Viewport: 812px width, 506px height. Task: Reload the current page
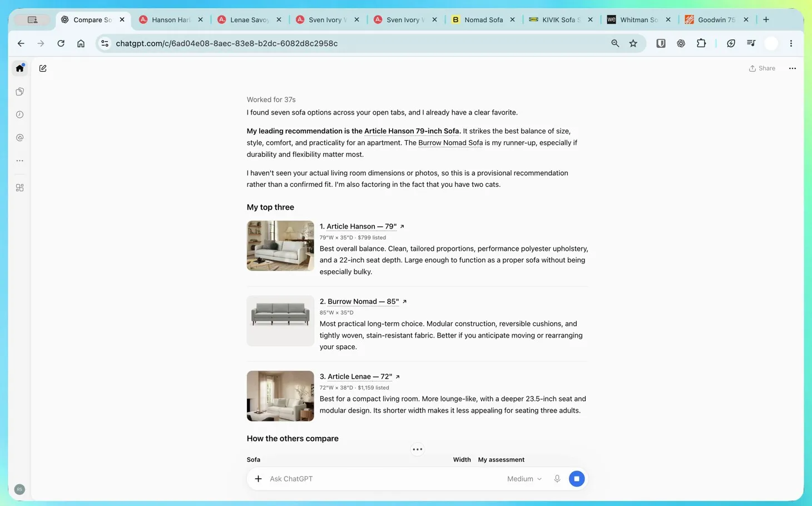(61, 43)
